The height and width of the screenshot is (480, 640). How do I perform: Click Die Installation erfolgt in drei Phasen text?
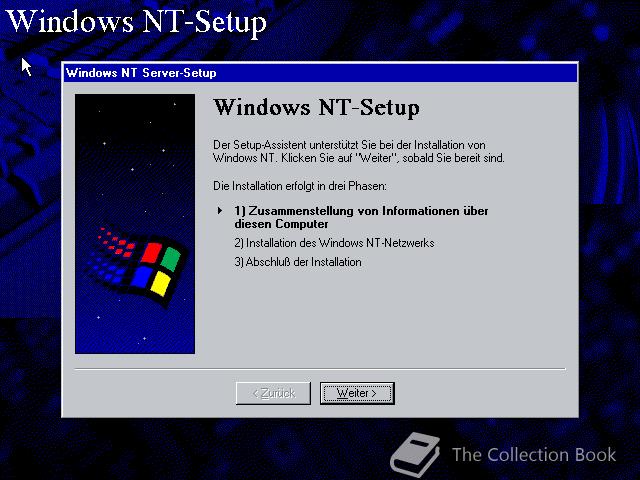[300, 186]
